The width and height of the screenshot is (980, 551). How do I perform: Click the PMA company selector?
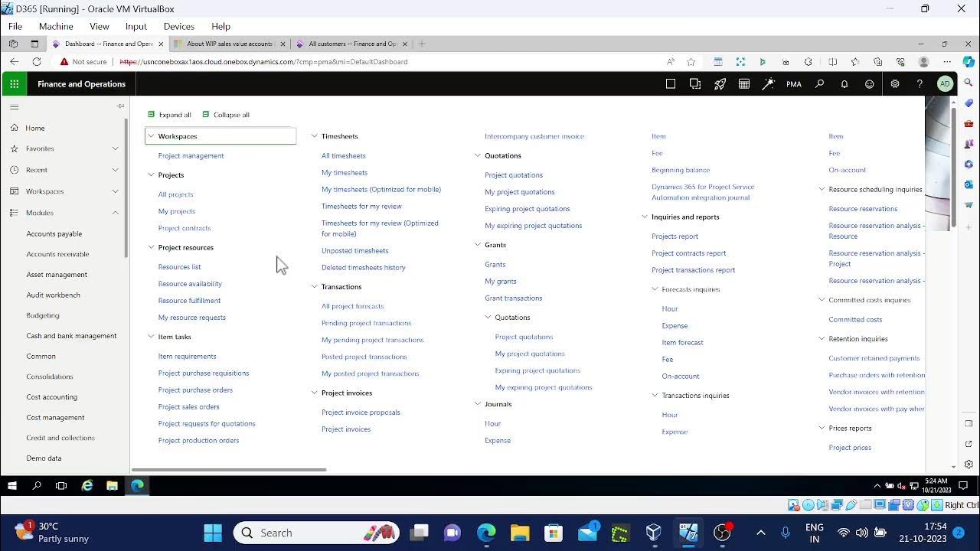pos(794,84)
